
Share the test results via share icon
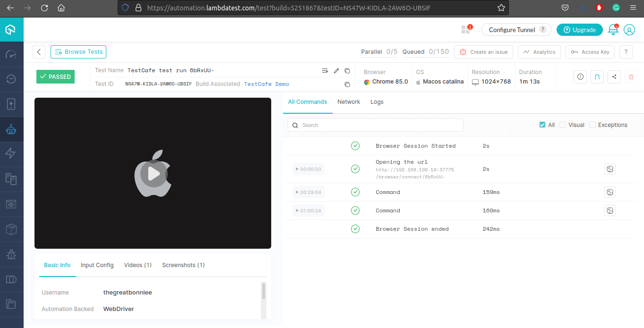(614, 76)
